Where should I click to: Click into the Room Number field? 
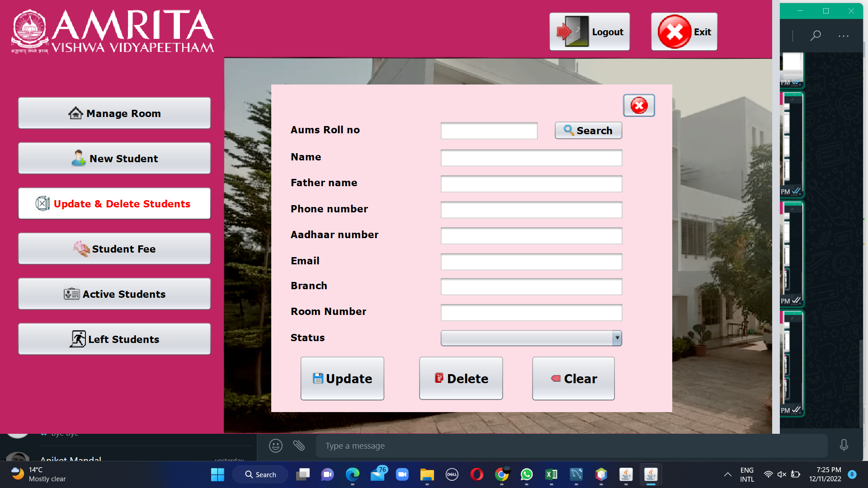[531, 313]
